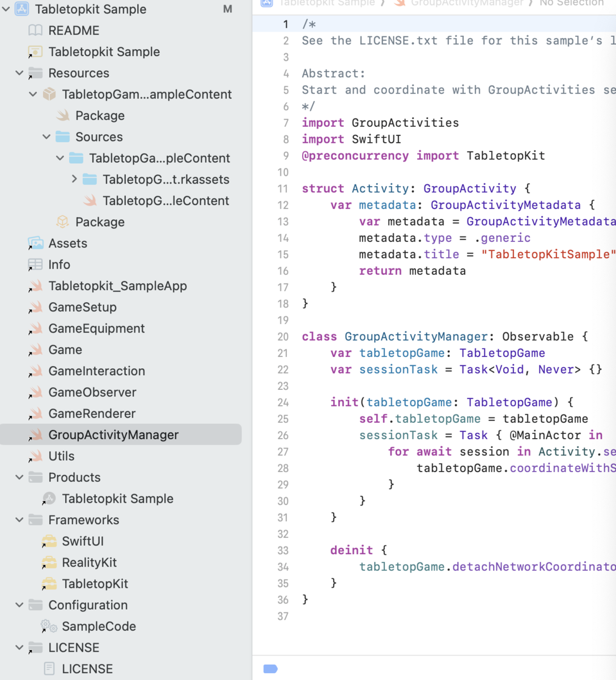Collapse the TabletopGam...ampleContent package
The image size is (616, 680).
(x=33, y=94)
